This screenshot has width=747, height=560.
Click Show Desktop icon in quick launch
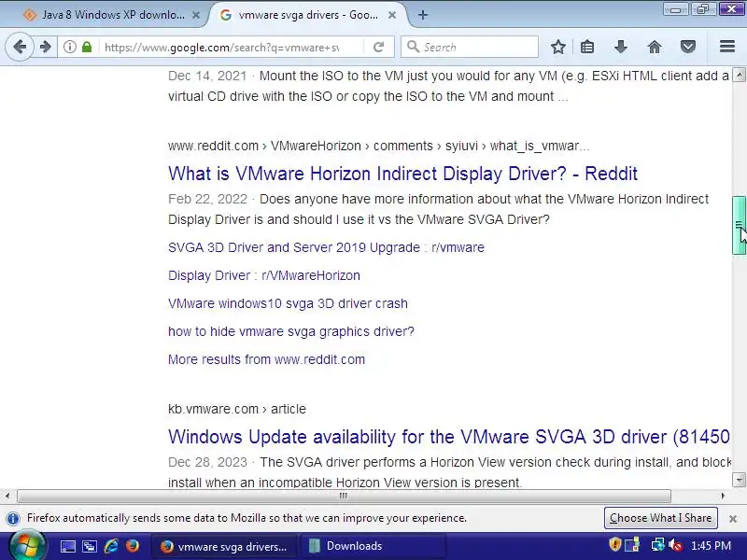click(x=67, y=546)
